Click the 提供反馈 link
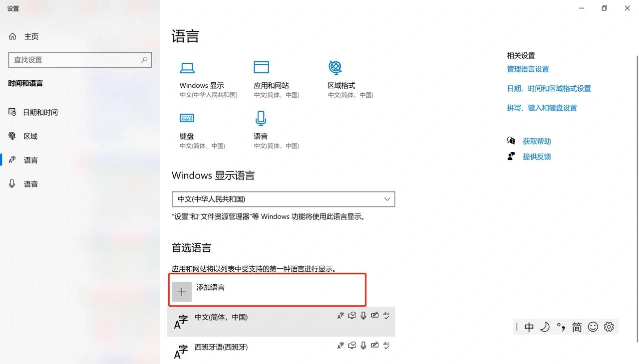Screen dimensions: 639x364 (x=537, y=157)
